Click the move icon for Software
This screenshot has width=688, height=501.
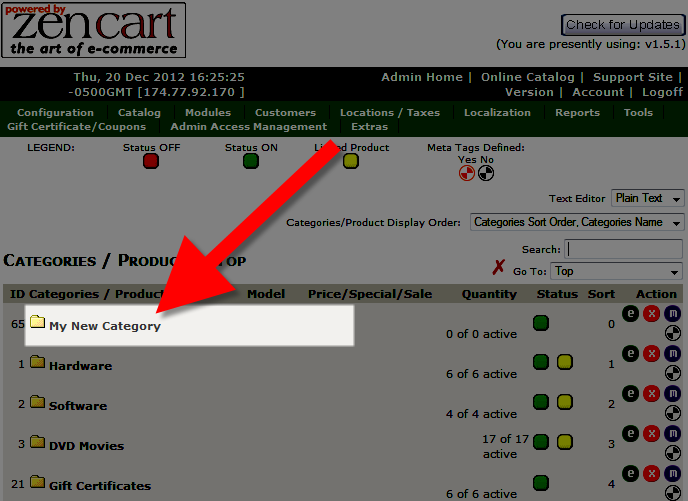pos(672,393)
